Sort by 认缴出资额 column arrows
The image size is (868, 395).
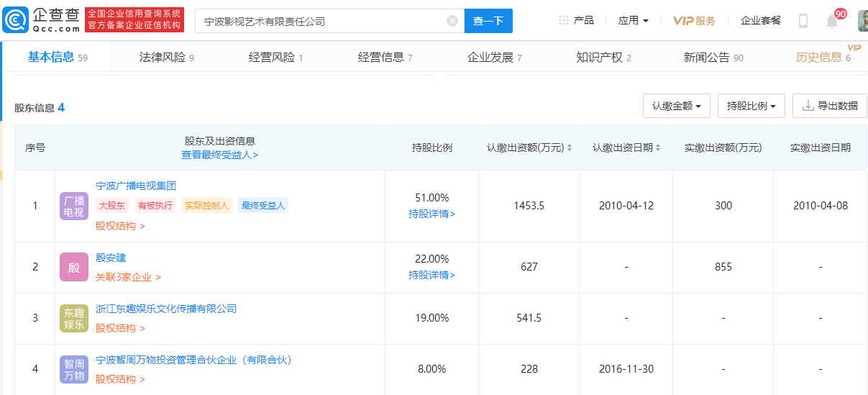tap(570, 147)
